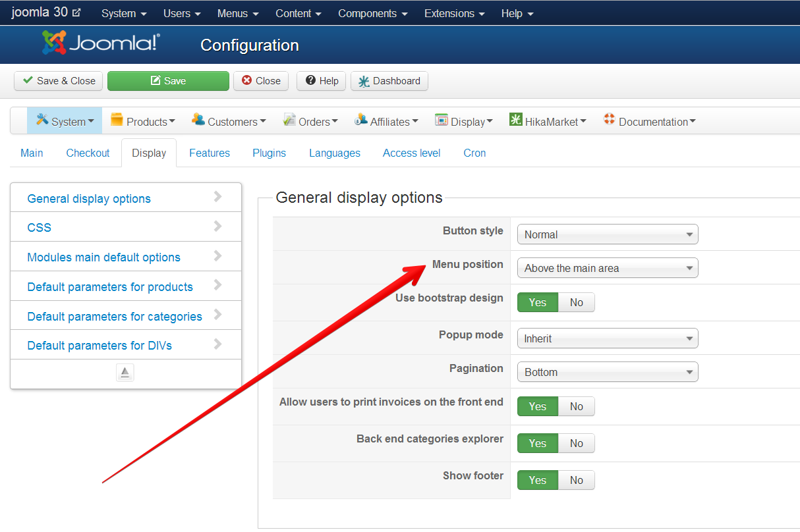This screenshot has width=800, height=532.
Task: Switch to Languages tab
Action: tap(335, 153)
